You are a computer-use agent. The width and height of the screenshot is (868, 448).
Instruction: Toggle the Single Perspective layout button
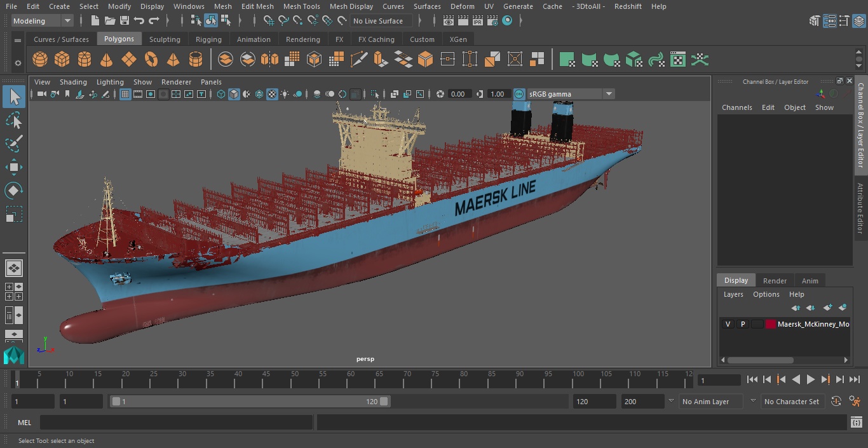tap(14, 268)
